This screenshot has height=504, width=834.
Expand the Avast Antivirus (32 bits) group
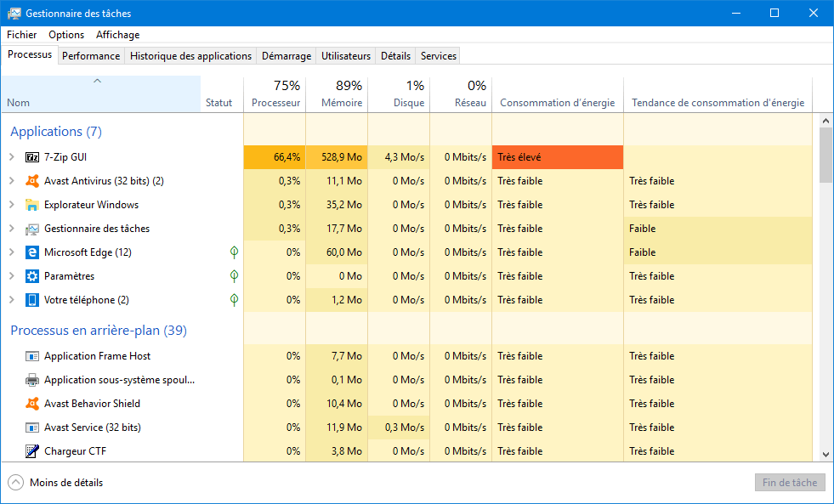coord(12,181)
